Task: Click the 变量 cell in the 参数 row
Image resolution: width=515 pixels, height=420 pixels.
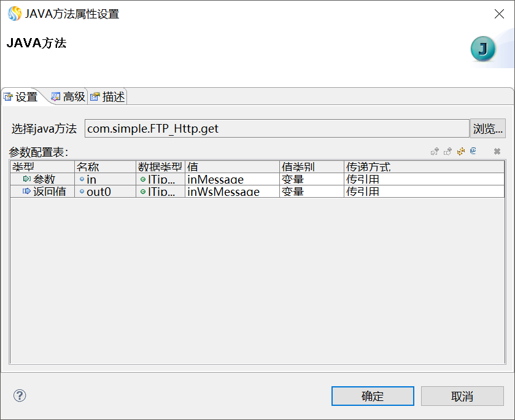Action: point(312,179)
